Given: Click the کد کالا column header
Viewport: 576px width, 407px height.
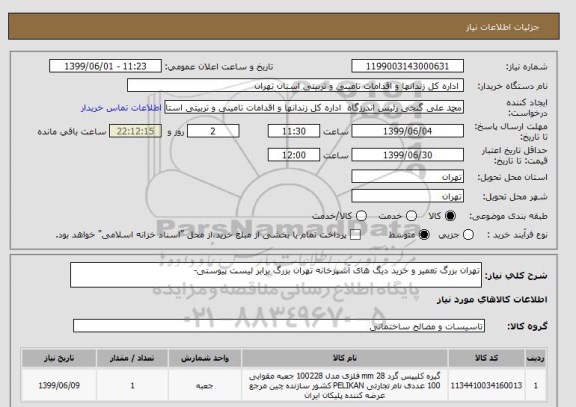Looking at the screenshot, I should pyautogui.click(x=486, y=358).
